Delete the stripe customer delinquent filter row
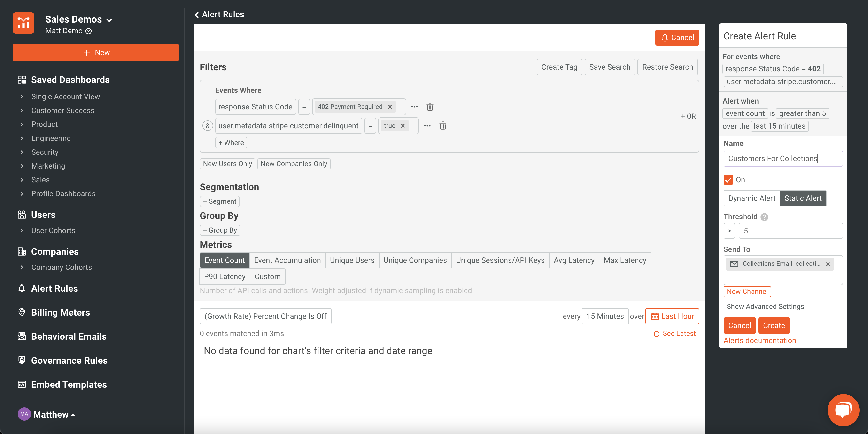 tap(443, 126)
